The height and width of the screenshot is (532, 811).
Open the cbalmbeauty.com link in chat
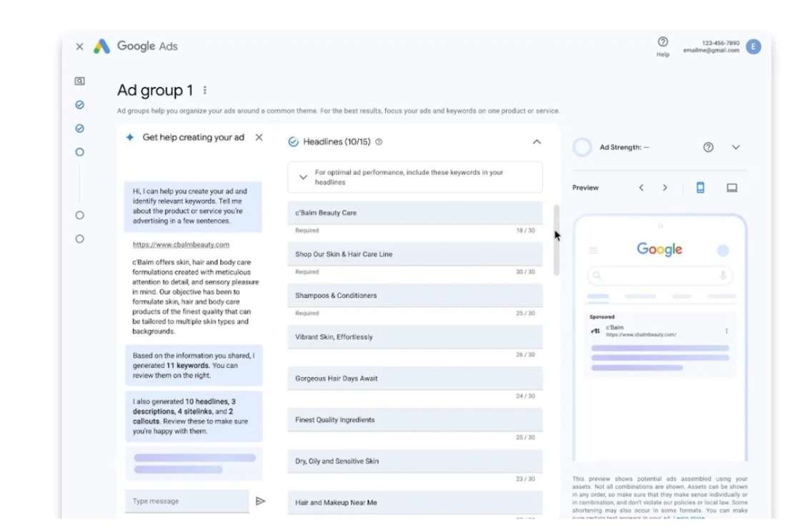coord(181,244)
